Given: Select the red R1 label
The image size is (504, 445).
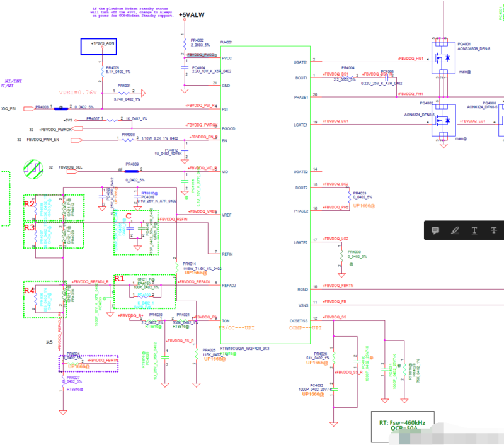Looking at the screenshot, I should pyautogui.click(x=119, y=278).
